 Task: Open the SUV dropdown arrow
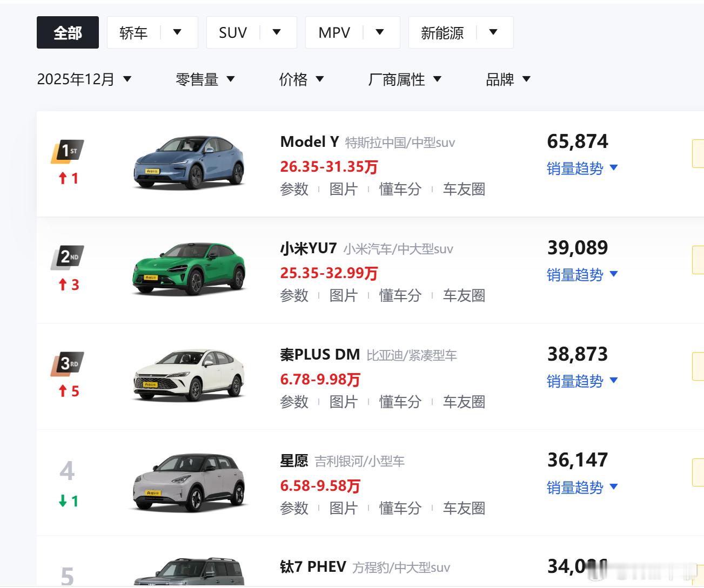click(277, 32)
